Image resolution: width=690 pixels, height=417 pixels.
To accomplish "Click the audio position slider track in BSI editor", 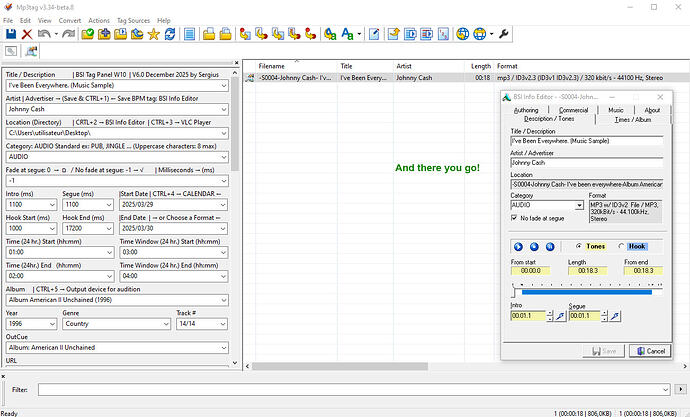I will 587,292.
